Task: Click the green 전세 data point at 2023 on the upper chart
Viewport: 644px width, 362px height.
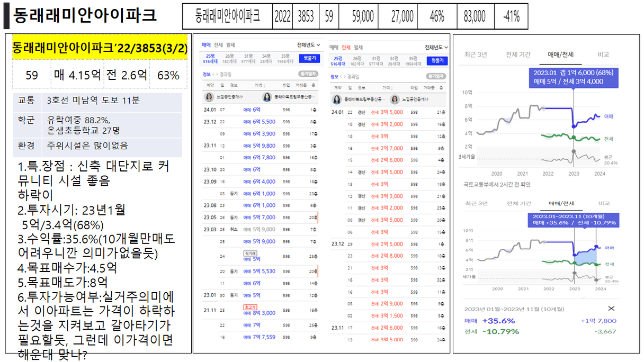Action: click(574, 138)
